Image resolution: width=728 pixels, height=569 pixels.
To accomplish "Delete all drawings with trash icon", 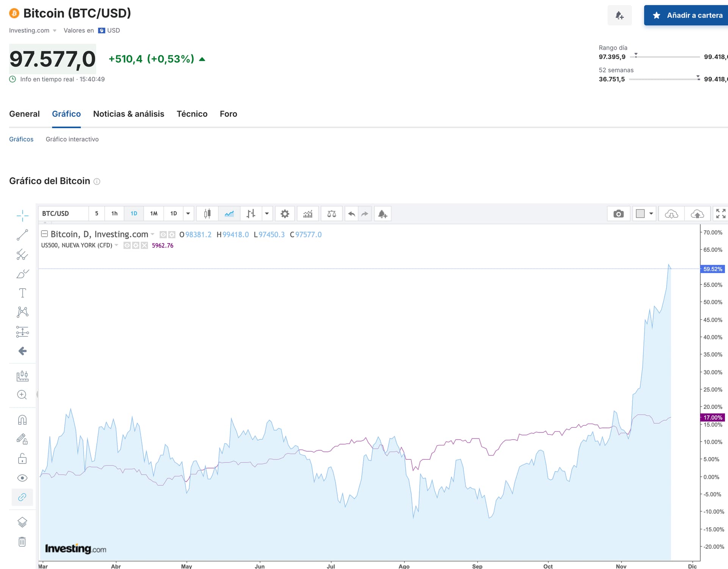I will tap(22, 542).
